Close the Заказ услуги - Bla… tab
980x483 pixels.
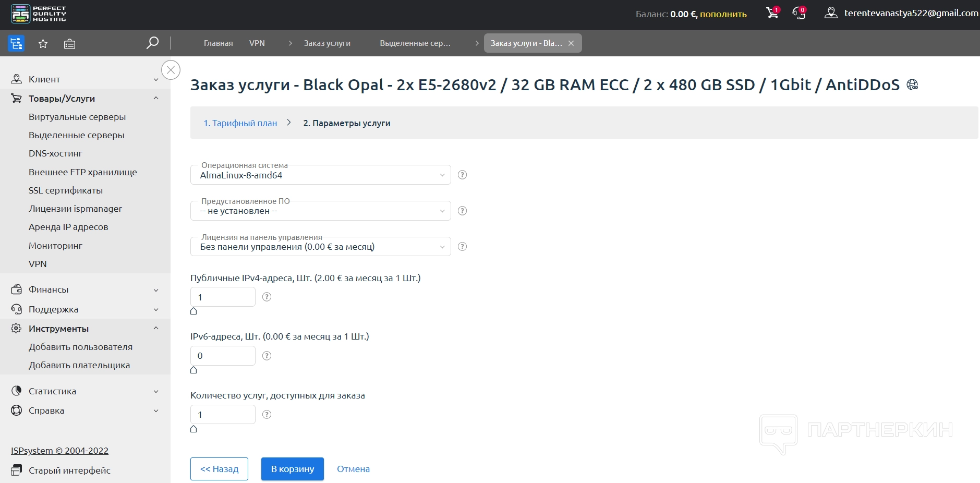571,43
